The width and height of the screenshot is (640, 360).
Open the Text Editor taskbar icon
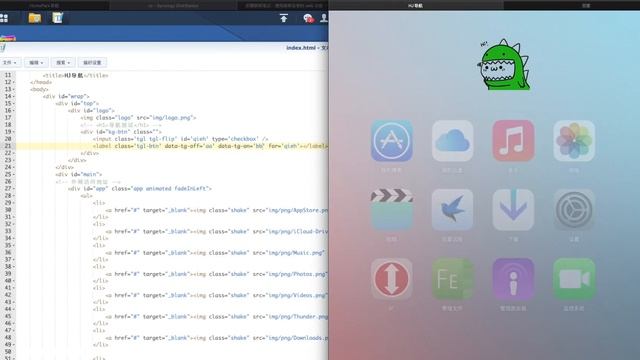point(58,18)
